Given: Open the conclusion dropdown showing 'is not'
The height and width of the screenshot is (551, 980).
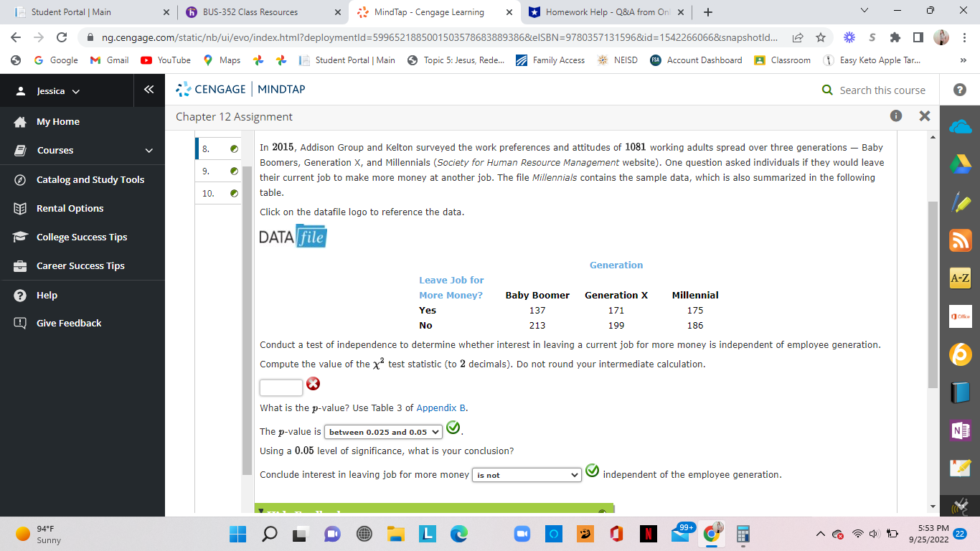Looking at the screenshot, I should click(x=527, y=474).
